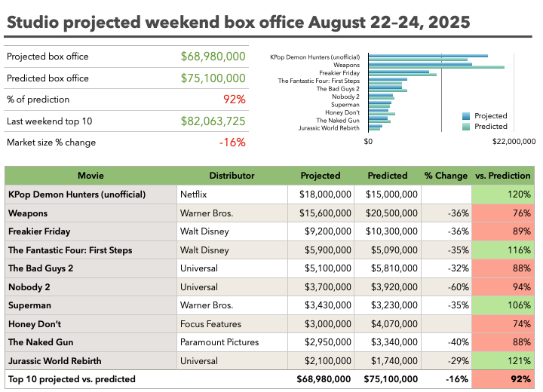Select the Last weekend top 10 value $82,063,725
This screenshot has width=543, height=392.
[x=213, y=121]
